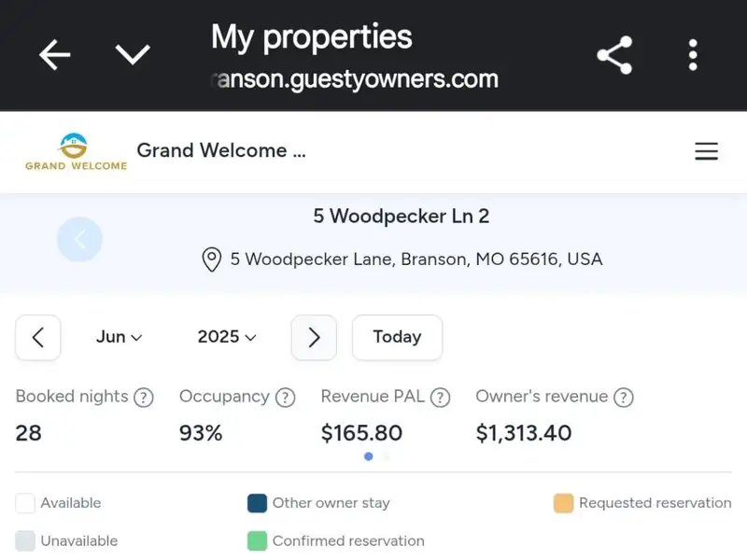The width and height of the screenshot is (747, 560).
Task: Go to next month in calendar
Action: (314, 338)
